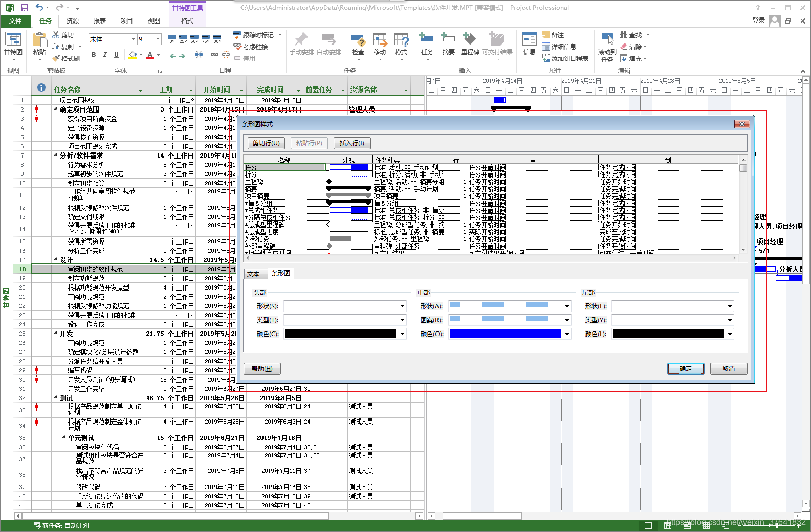
Task: Cut selection with the 剪切 scissors
Action: click(x=63, y=35)
